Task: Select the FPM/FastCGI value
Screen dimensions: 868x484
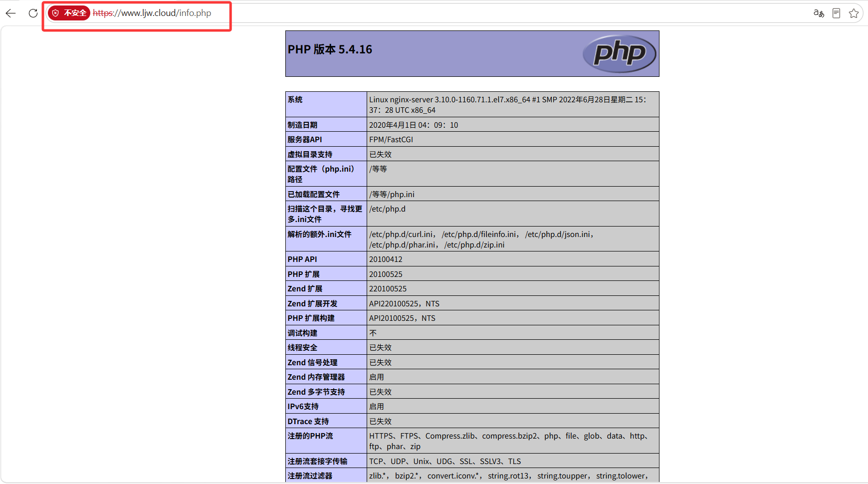Action: (391, 140)
